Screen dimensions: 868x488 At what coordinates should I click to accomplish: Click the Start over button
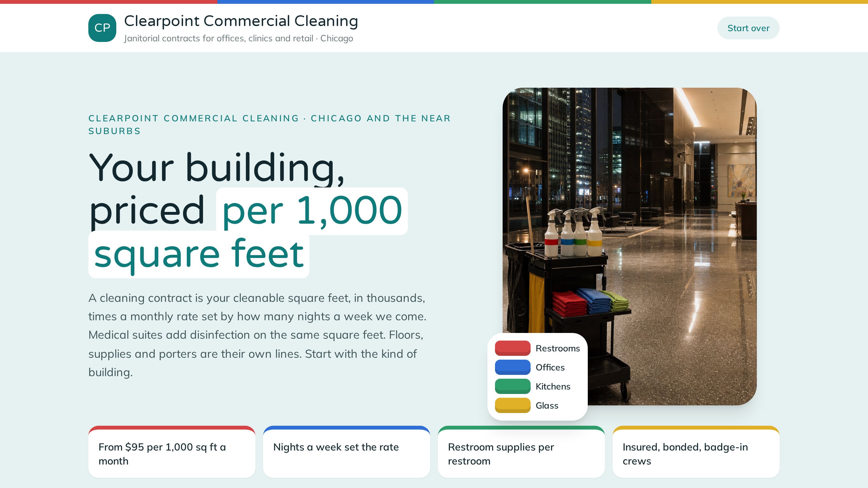pos(748,28)
